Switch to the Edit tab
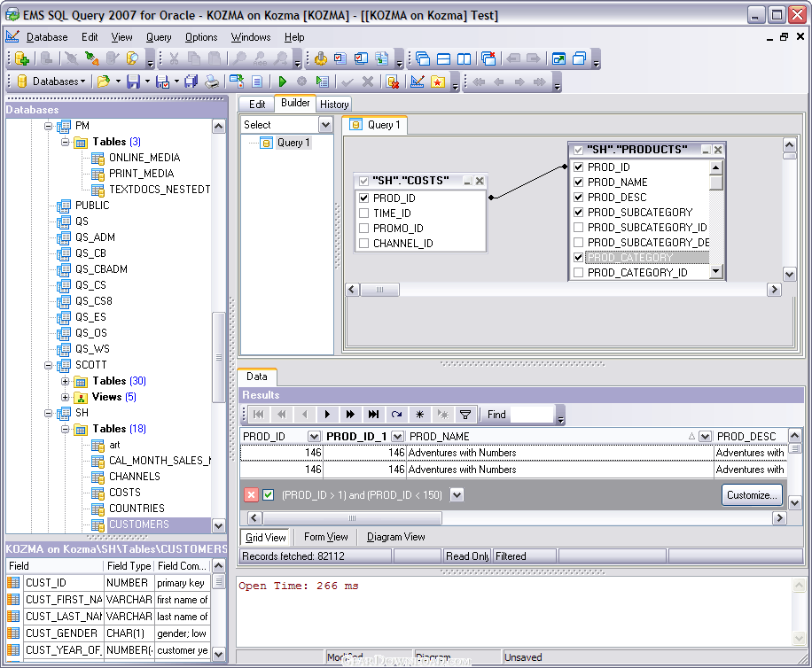Image resolution: width=812 pixels, height=668 pixels. [x=257, y=104]
